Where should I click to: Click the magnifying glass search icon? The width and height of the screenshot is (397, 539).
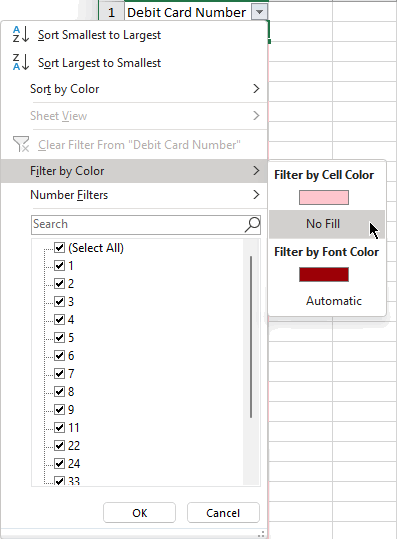tap(253, 225)
